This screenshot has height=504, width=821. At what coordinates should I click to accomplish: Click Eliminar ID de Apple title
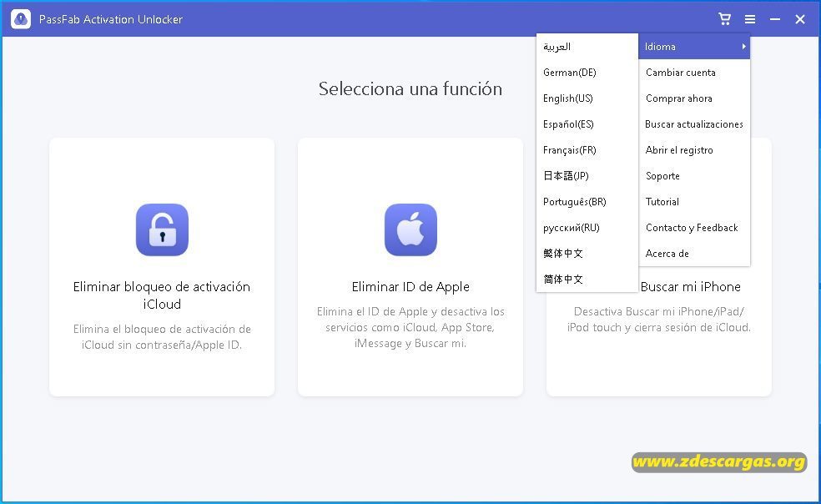point(410,286)
